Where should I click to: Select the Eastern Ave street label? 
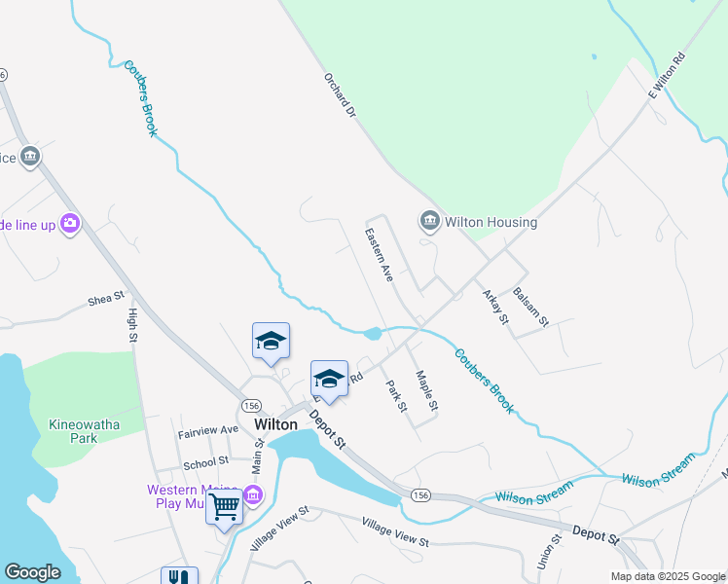(x=379, y=254)
